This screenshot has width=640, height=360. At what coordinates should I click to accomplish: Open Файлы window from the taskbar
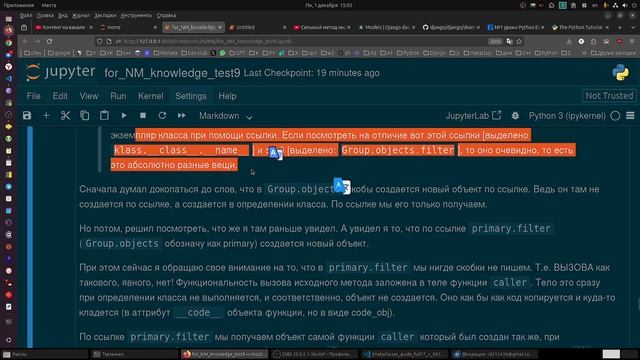(x=44, y=354)
